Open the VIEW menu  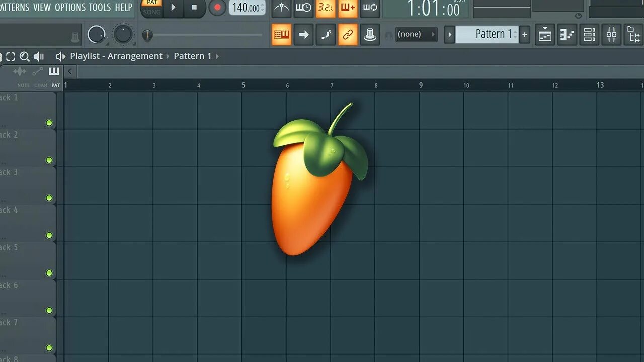point(42,7)
